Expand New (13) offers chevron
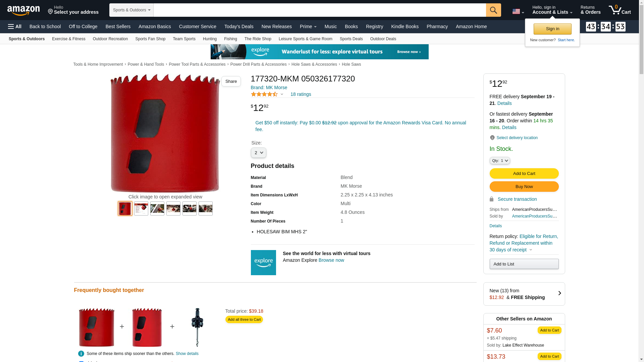The image size is (644, 362). pyautogui.click(x=559, y=294)
